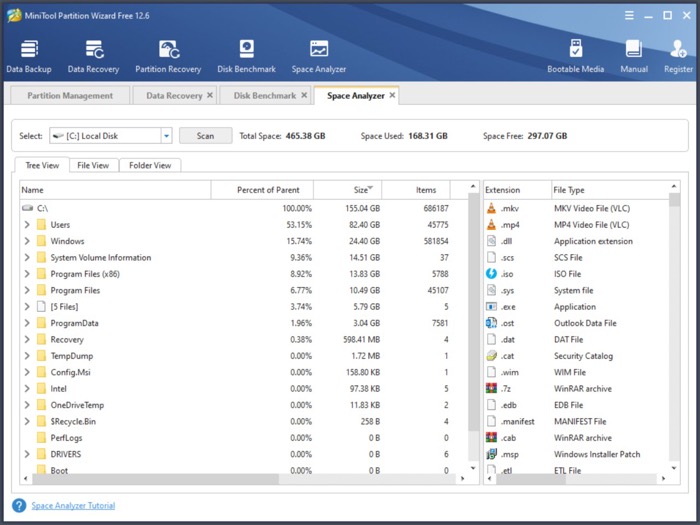Click the Scan button
The image size is (700, 525).
205,136
